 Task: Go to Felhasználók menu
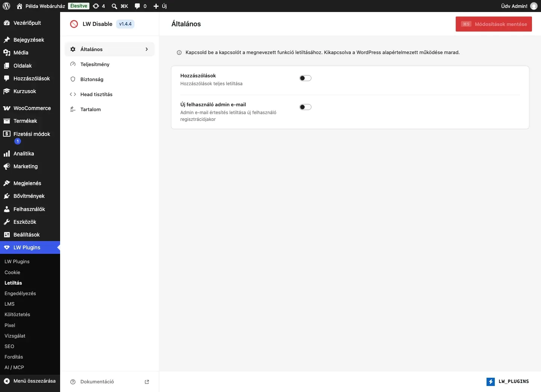[x=30, y=209]
